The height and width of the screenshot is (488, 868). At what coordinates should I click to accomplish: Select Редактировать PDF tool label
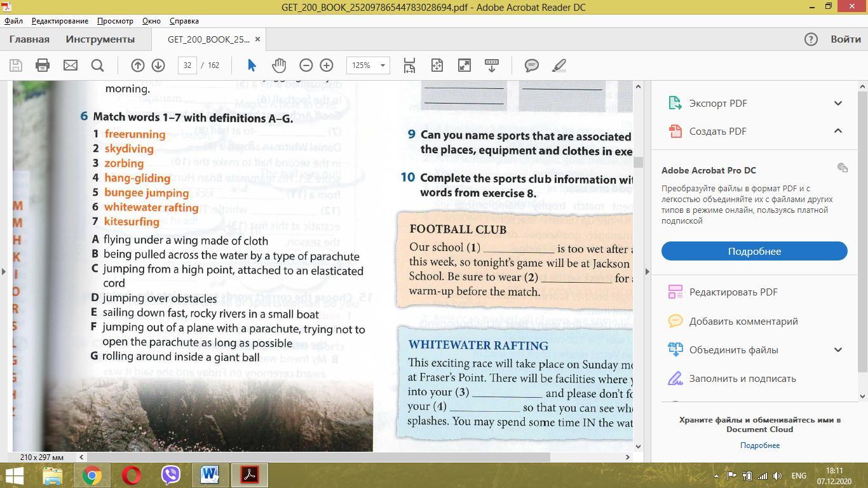click(733, 292)
